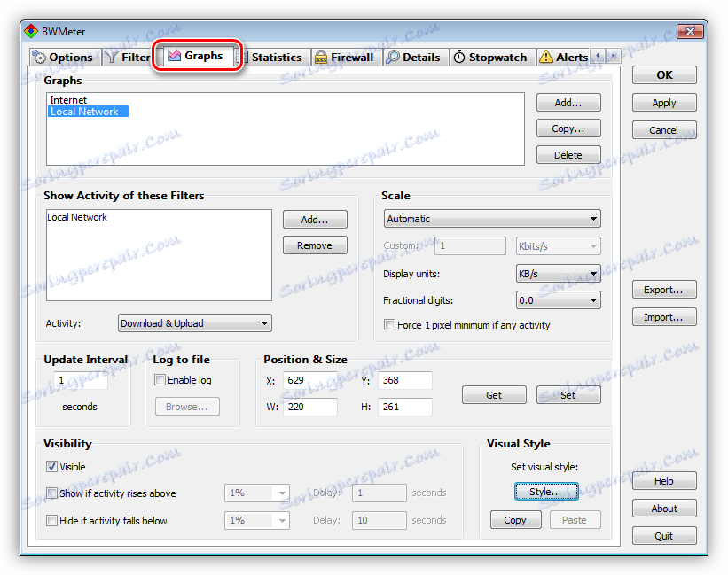Open Help
This screenshot has width=728, height=575.
[664, 481]
